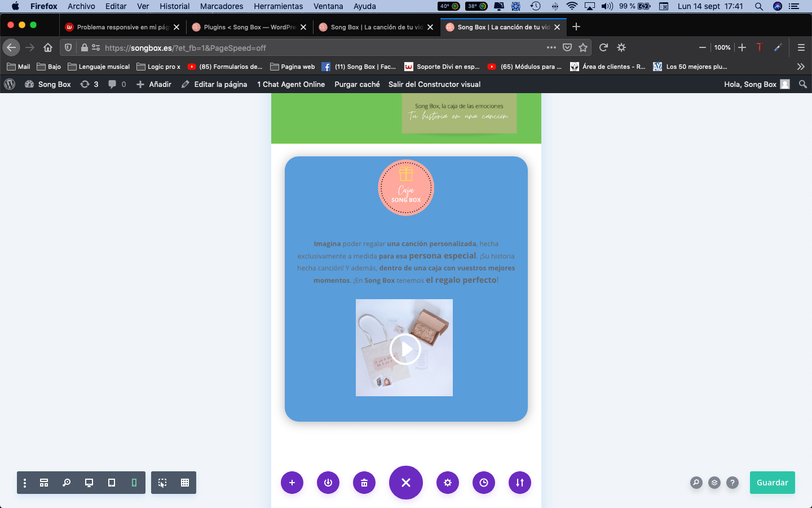
Task: Close the Plugins < Song Box tab
Action: pyautogui.click(x=303, y=27)
